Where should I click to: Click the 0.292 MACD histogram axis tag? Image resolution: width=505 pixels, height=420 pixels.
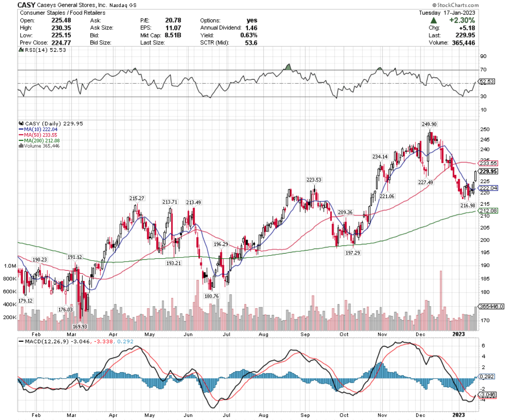pyautogui.click(x=486, y=376)
